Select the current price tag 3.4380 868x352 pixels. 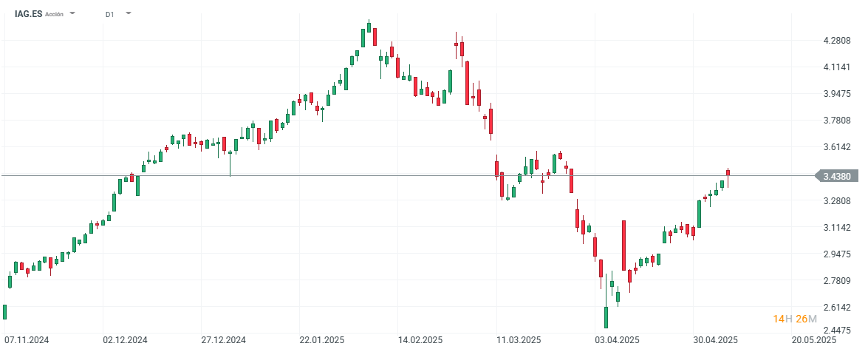click(x=840, y=176)
